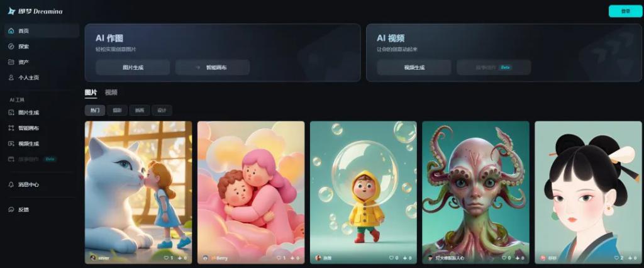Image resolution: width=644 pixels, height=268 pixels.
Task: Open the octopus alien artwork thumbnail
Action: pos(475,192)
